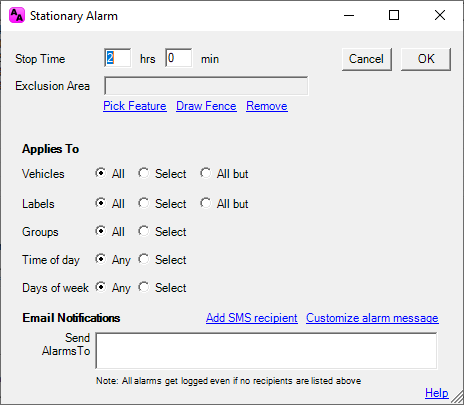Click the Send Alarms To box
Screen dimensions: 464x405
[x=266, y=351]
